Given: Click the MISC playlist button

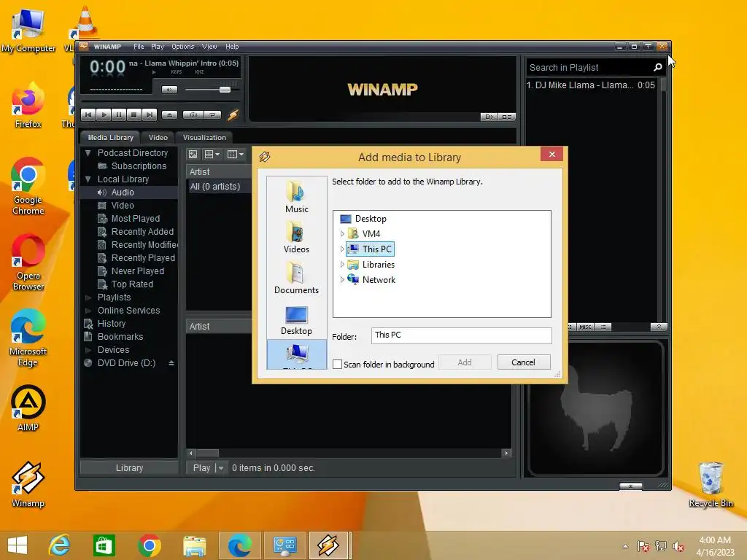Looking at the screenshot, I should tap(585, 327).
